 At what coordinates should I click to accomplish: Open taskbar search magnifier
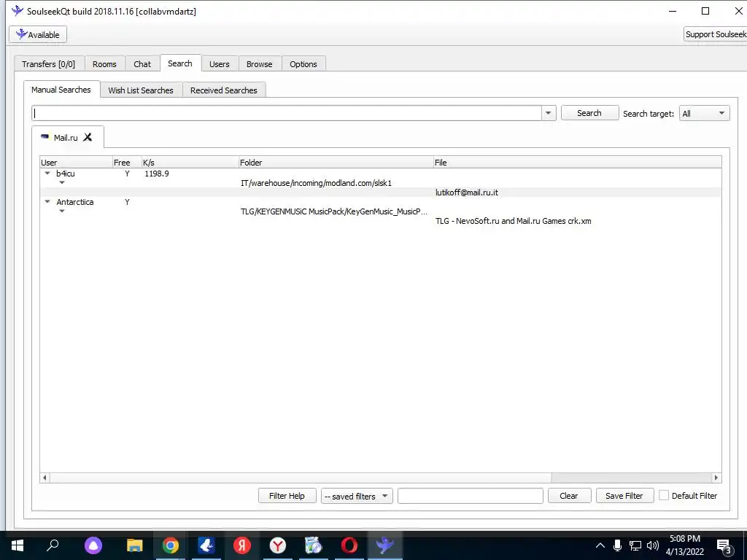pos(53,544)
